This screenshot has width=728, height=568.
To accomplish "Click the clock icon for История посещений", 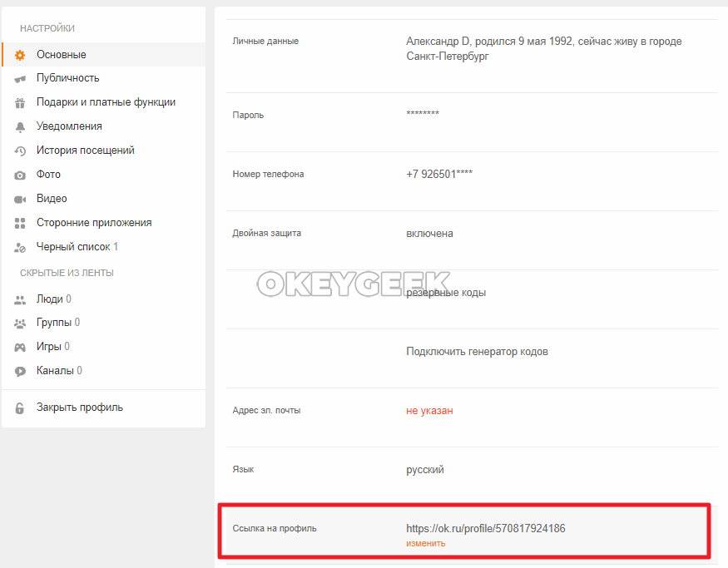I will coord(20,151).
